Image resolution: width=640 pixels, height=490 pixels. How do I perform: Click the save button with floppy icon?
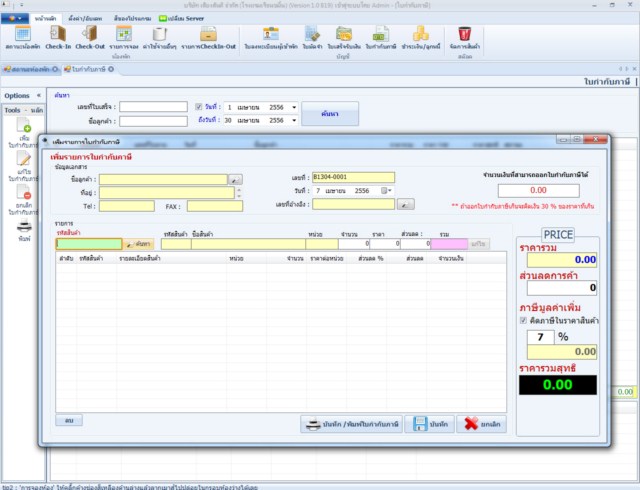click(x=429, y=424)
